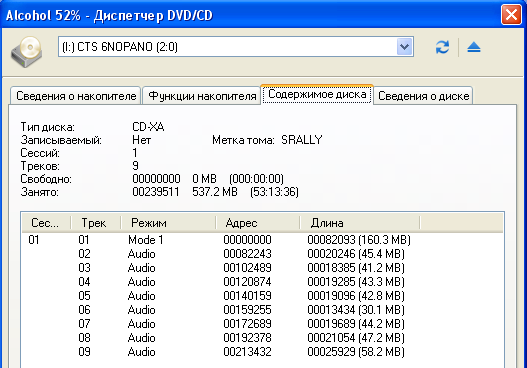Close the Alcohol 52% window
This screenshot has width=527, height=368.
click(511, 15)
